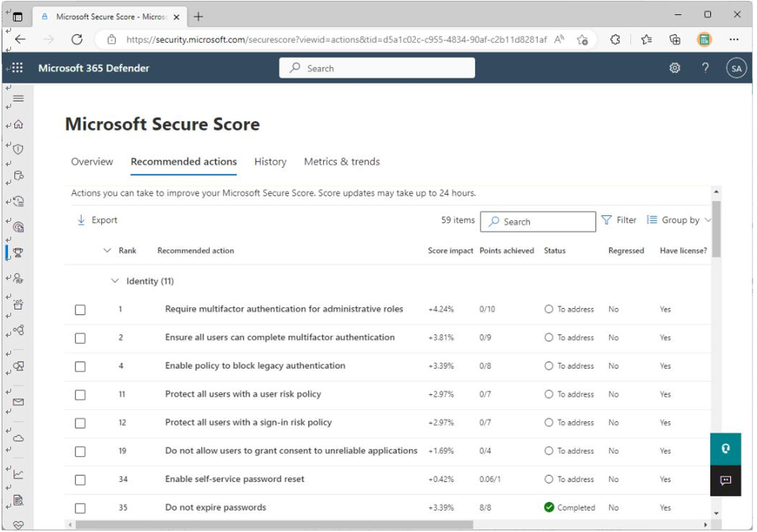The width and height of the screenshot is (757, 532).
Task: Select checkbox for Enable policy to block legacy
Action: pyautogui.click(x=80, y=367)
